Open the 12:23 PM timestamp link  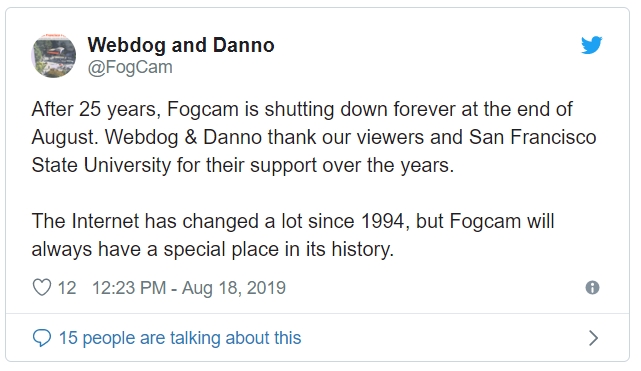click(188, 288)
